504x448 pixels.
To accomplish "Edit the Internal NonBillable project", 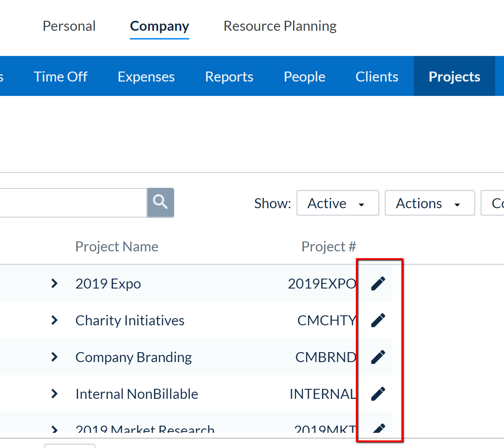I will [x=378, y=394].
